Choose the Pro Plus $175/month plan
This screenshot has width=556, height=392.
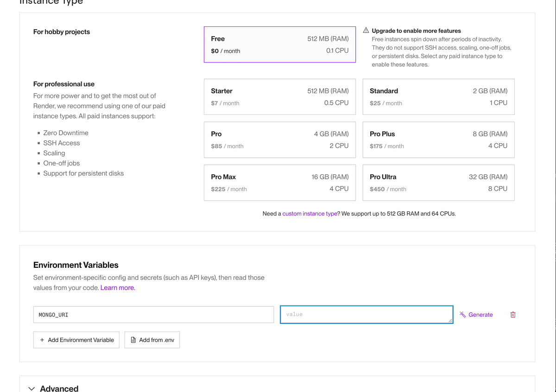click(x=438, y=139)
